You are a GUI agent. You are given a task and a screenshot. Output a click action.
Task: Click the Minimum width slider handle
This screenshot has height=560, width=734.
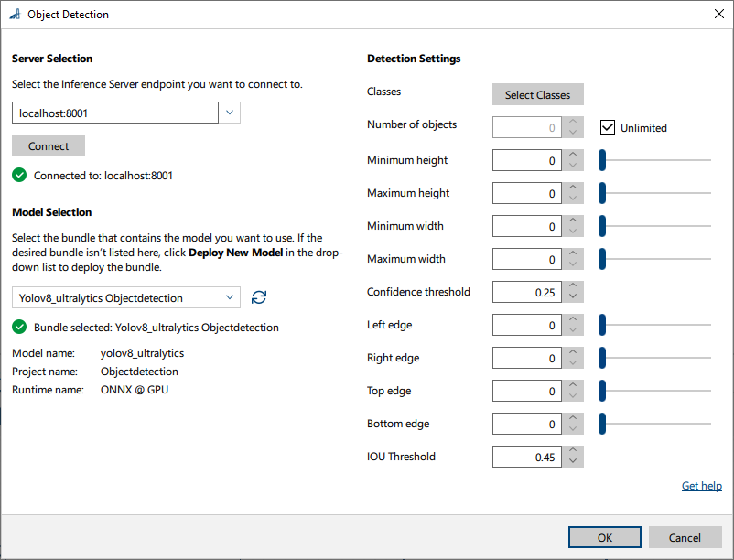point(602,226)
